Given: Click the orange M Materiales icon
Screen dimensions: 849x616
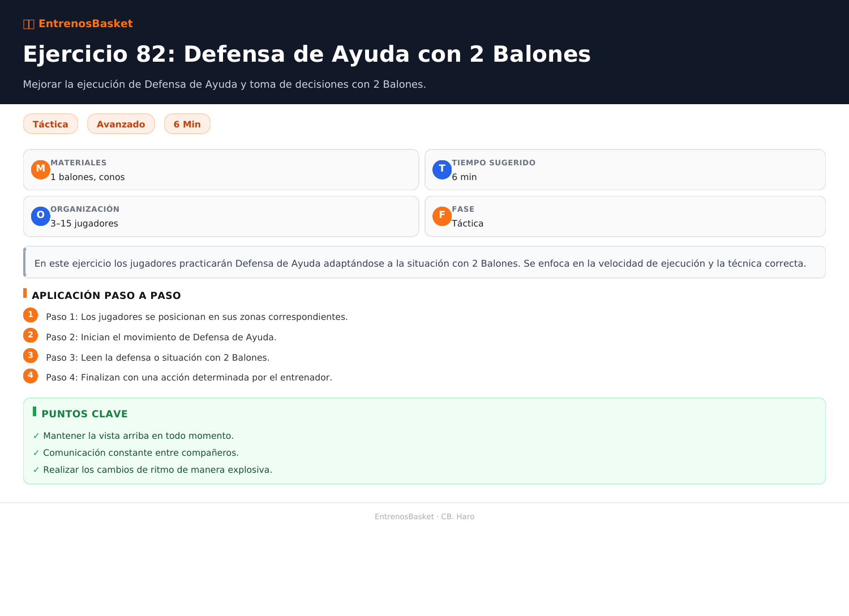Looking at the screenshot, I should click(x=41, y=170).
